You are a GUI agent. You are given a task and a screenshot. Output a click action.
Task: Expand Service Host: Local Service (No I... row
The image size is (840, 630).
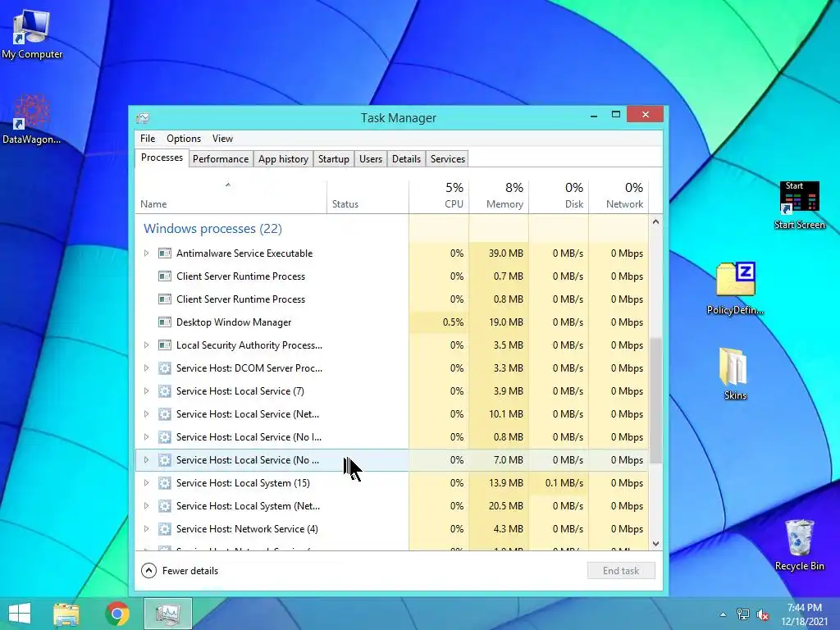coord(146,437)
